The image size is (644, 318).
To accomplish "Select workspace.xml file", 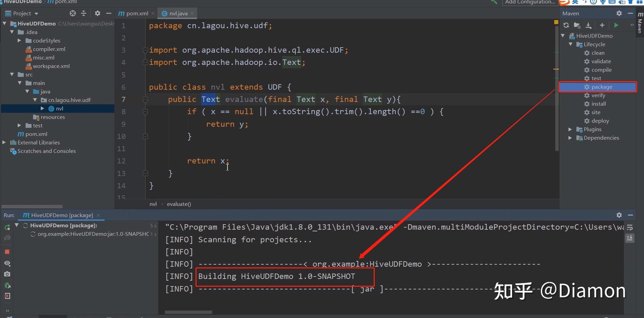I will (x=51, y=66).
